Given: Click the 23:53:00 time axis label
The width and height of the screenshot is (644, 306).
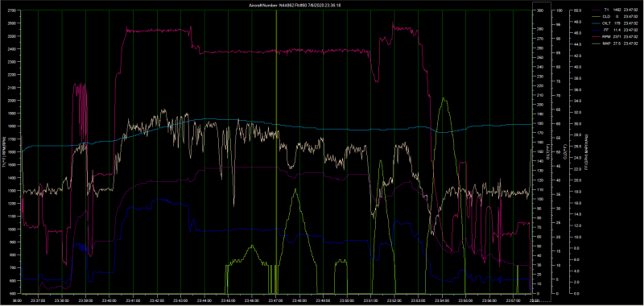Looking at the screenshot, I should (419, 300).
